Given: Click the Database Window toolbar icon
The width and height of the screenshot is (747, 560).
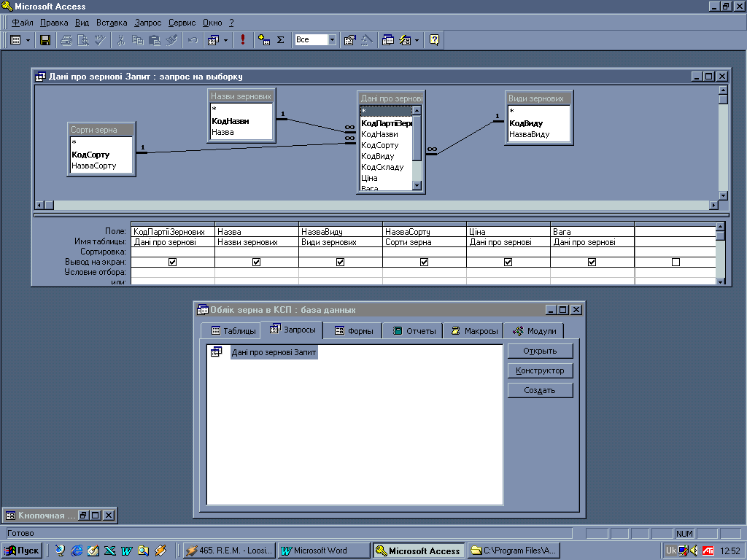Looking at the screenshot, I should 388,40.
